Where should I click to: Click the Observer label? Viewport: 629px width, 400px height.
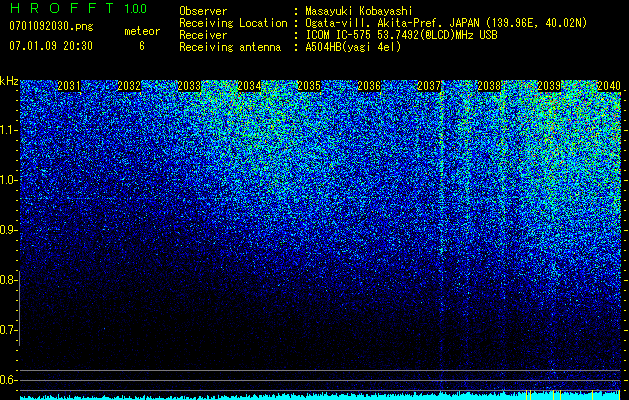pos(203,11)
